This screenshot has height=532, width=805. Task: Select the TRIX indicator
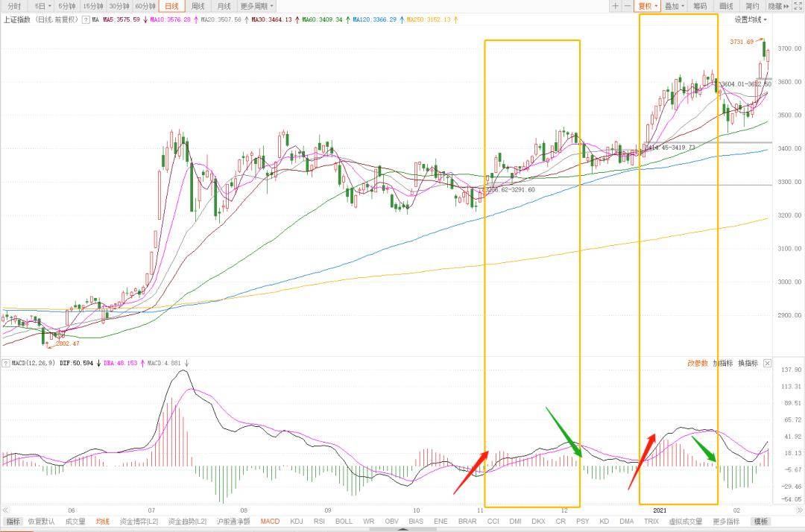point(651,522)
